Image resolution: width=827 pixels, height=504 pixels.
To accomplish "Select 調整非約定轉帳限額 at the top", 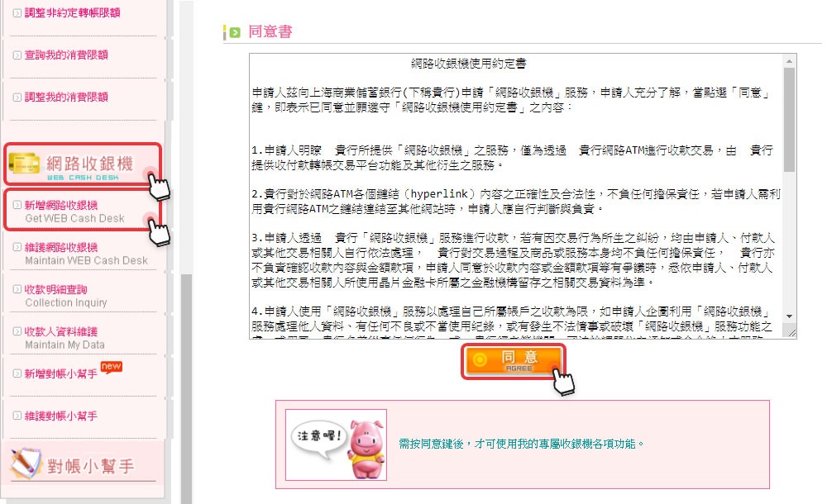I will click(x=72, y=12).
